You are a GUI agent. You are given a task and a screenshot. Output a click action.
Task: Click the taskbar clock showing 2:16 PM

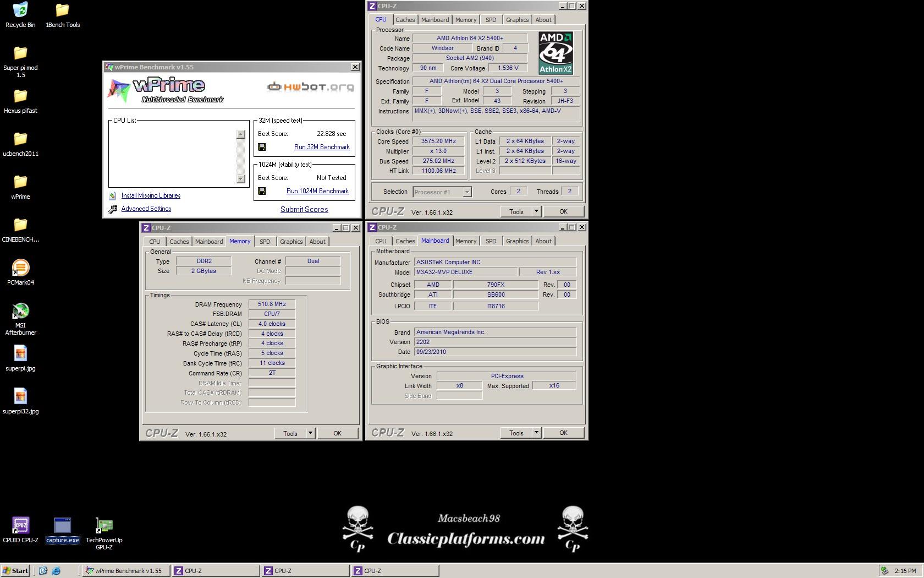(905, 571)
